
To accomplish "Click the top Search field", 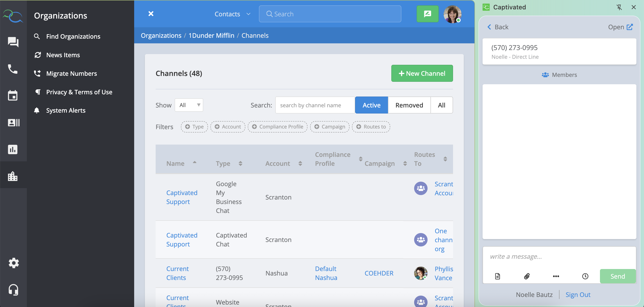I will tap(330, 14).
